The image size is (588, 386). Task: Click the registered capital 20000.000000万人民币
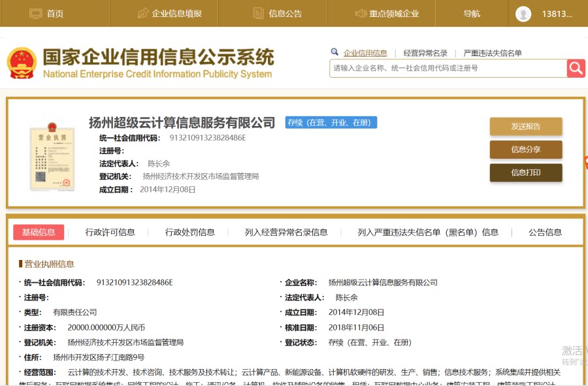pos(106,327)
